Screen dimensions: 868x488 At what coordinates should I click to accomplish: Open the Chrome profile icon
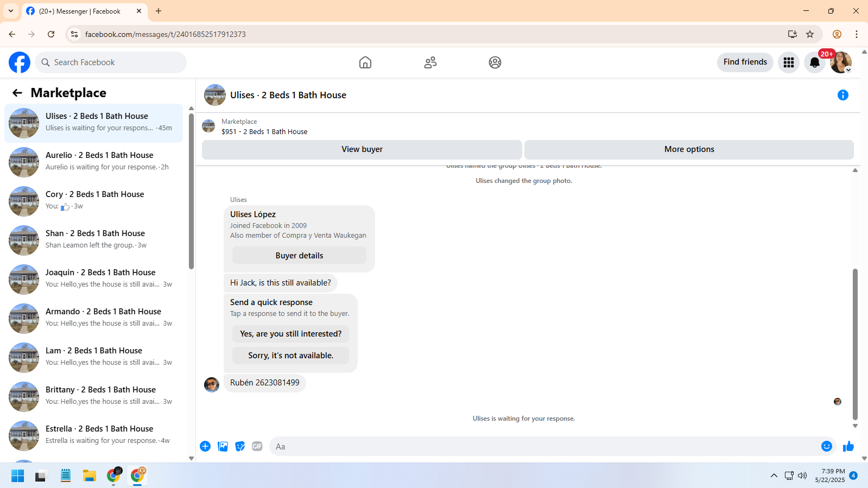tap(837, 34)
